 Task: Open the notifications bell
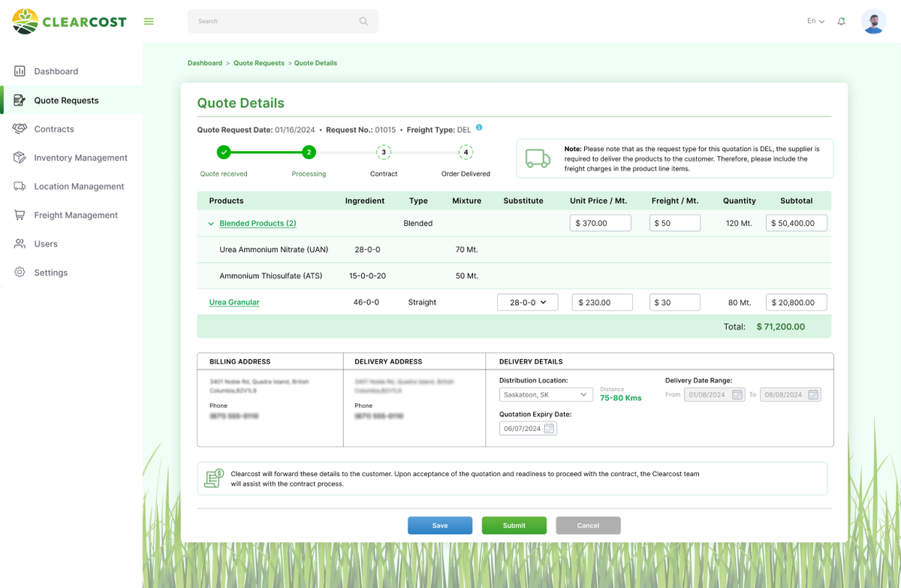(x=841, y=22)
